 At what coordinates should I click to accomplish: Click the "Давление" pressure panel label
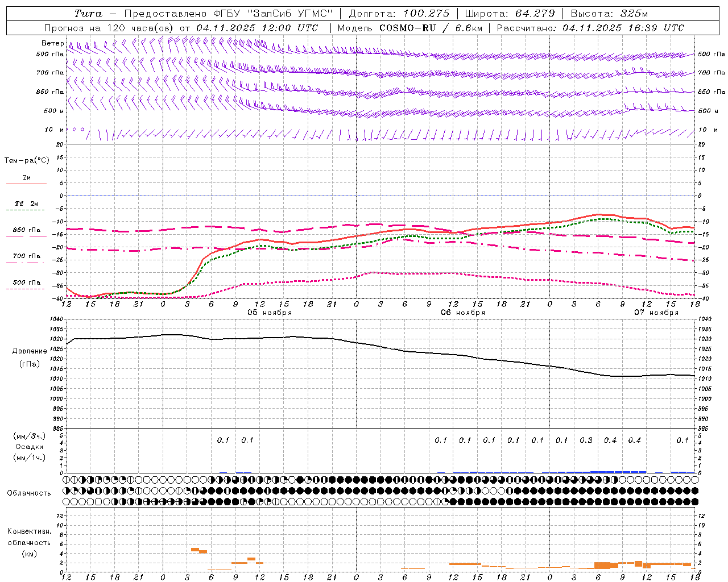coord(30,351)
